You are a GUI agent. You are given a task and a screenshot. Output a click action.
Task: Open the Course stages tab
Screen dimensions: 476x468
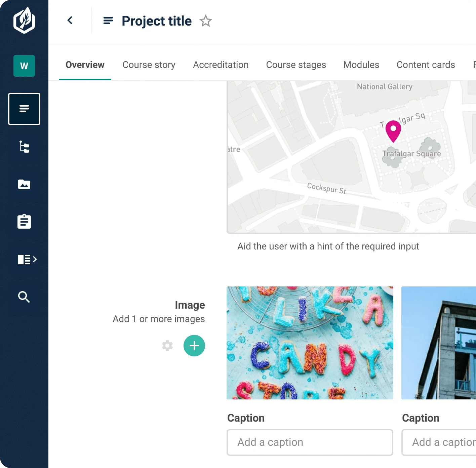(296, 65)
